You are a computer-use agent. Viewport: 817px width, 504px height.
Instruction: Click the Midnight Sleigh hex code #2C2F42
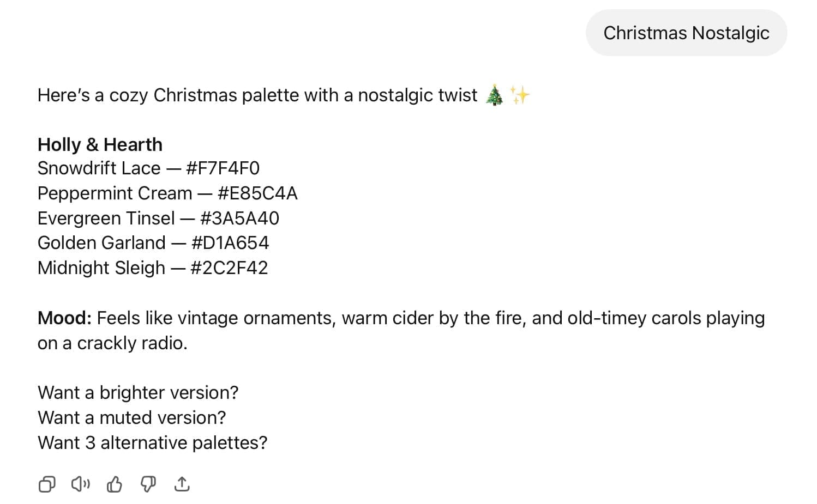click(x=229, y=268)
